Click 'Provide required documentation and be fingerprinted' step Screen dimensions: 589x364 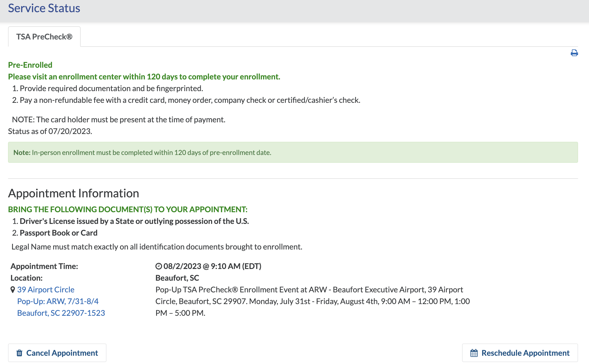coord(111,88)
